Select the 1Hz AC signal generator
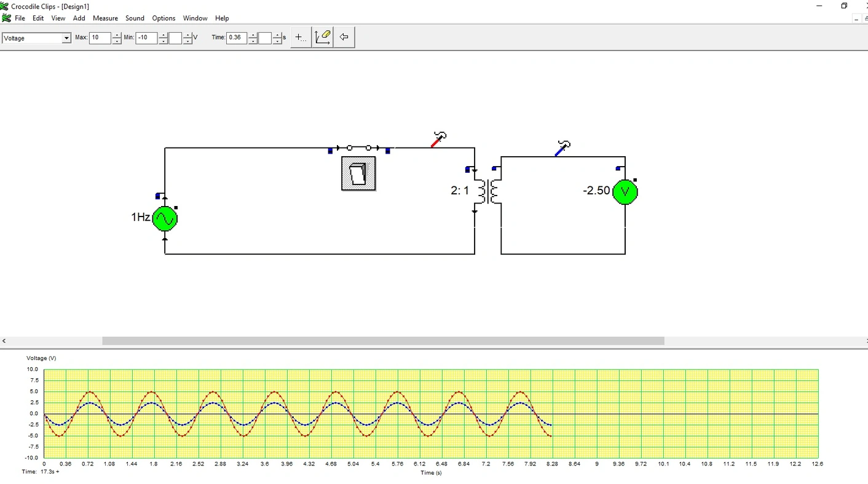Image resolution: width=868 pixels, height=484 pixels. pyautogui.click(x=165, y=218)
